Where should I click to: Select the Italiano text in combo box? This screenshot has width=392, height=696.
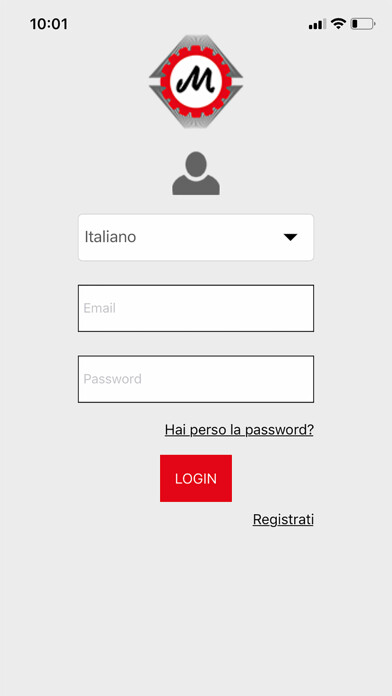tap(110, 237)
